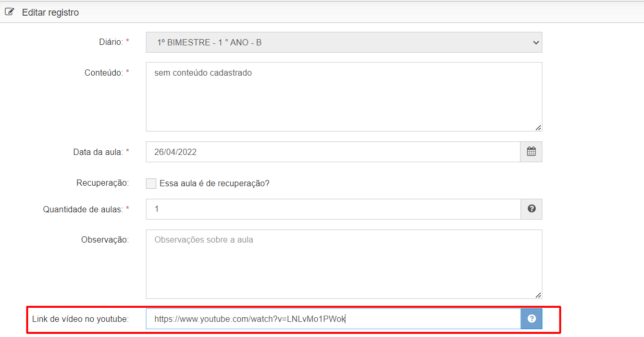The image size is (644, 337).
Task: Check the Essa aula é de recuperação box
Action: click(151, 183)
